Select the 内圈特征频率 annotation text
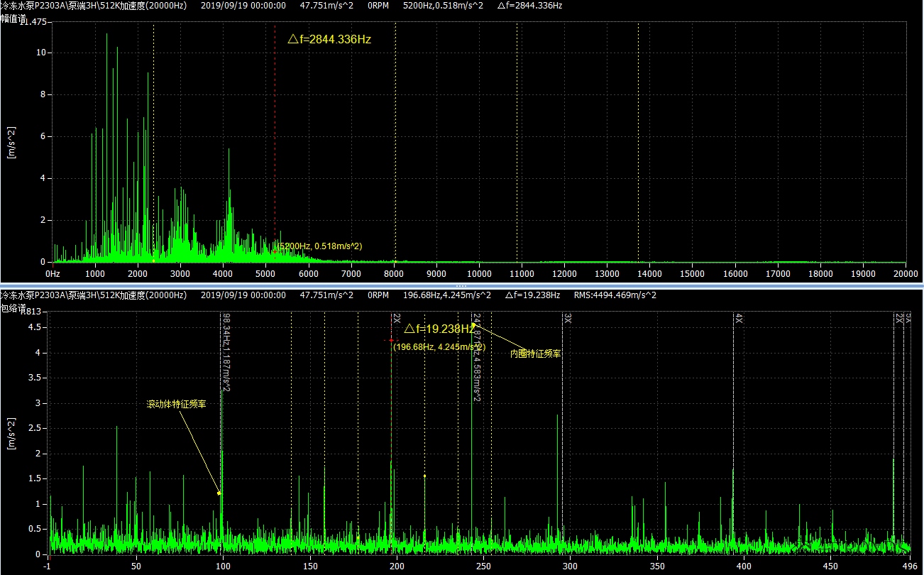The height and width of the screenshot is (575, 924). (536, 353)
